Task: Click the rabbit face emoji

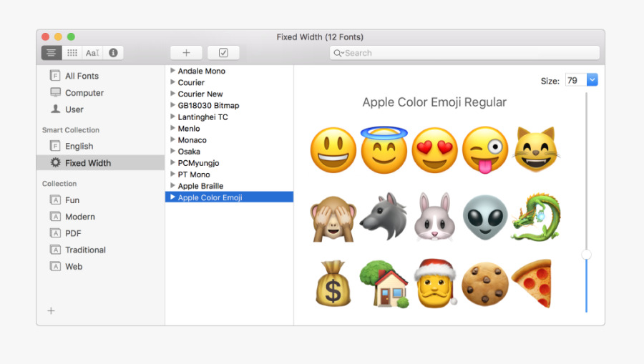Action: click(x=434, y=216)
